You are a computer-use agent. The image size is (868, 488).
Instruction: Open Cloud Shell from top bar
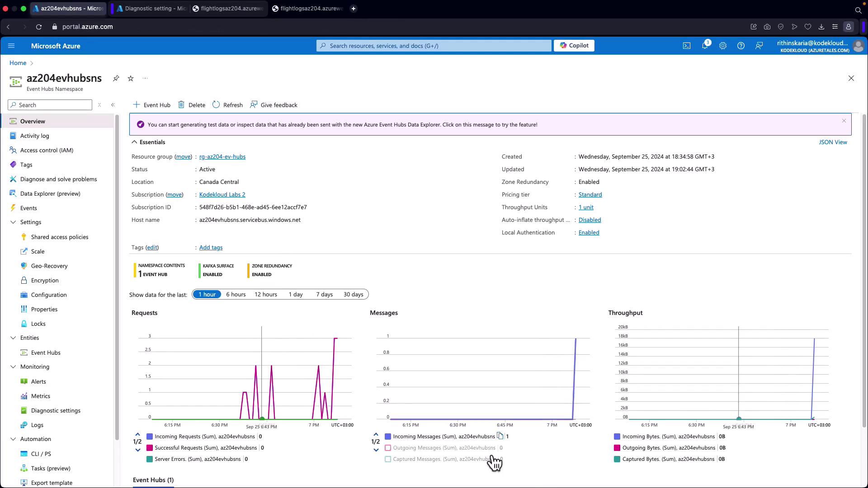pyautogui.click(x=686, y=46)
